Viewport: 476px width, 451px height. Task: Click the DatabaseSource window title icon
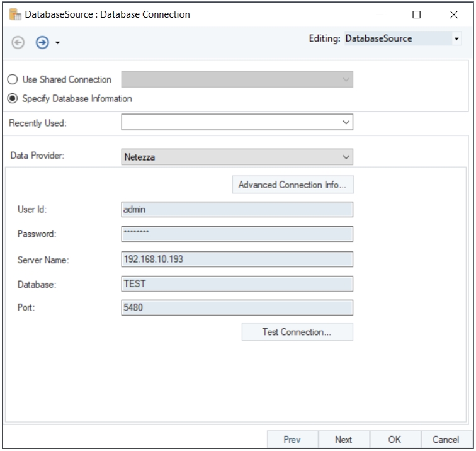click(14, 14)
